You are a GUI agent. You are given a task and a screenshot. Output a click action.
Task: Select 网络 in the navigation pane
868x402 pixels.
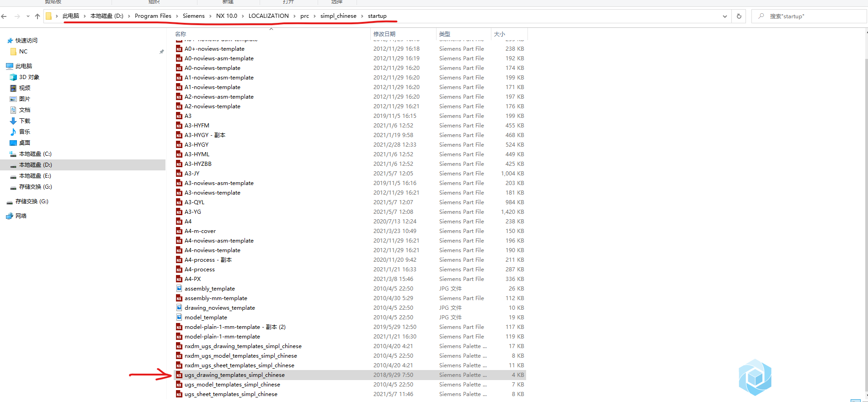21,216
